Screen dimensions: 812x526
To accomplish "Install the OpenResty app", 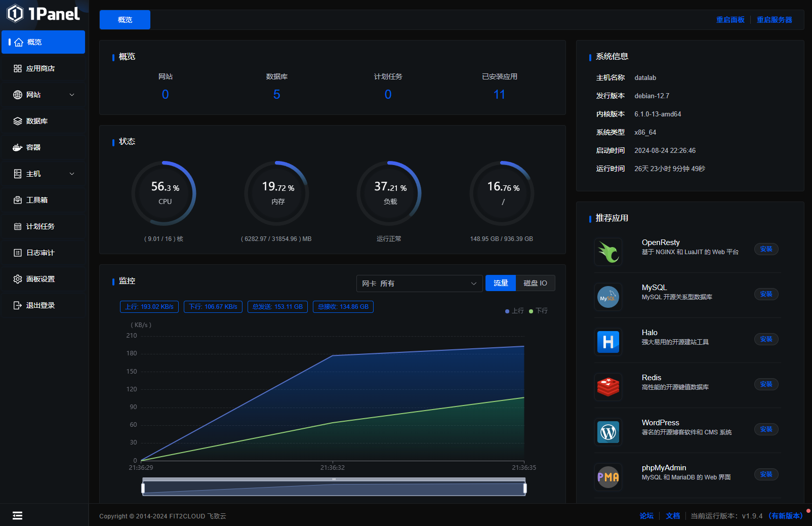I will pos(766,249).
